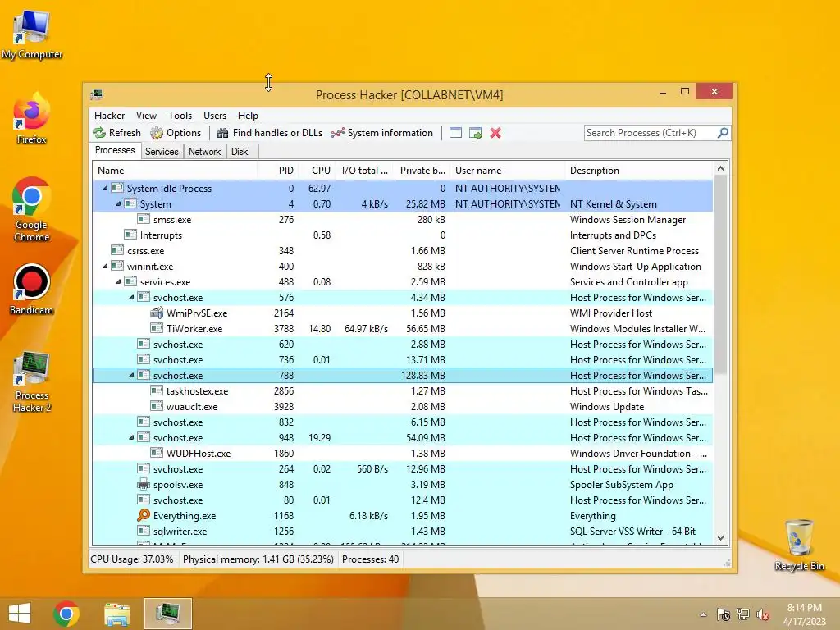The width and height of the screenshot is (840, 630).
Task: Click the Refresh toolbar button
Action: click(x=116, y=133)
